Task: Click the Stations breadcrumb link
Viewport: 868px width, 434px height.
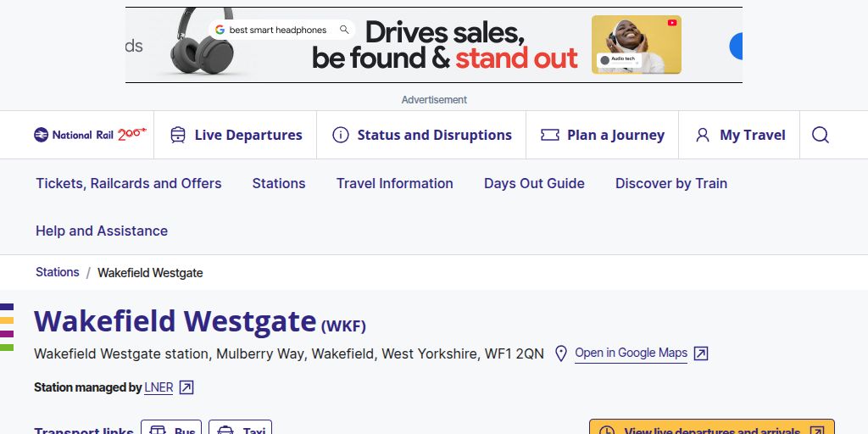Action: click(x=57, y=272)
